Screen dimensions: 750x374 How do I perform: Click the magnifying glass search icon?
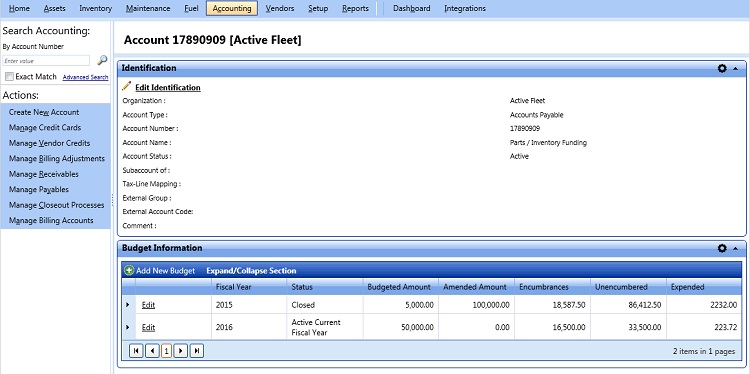102,60
